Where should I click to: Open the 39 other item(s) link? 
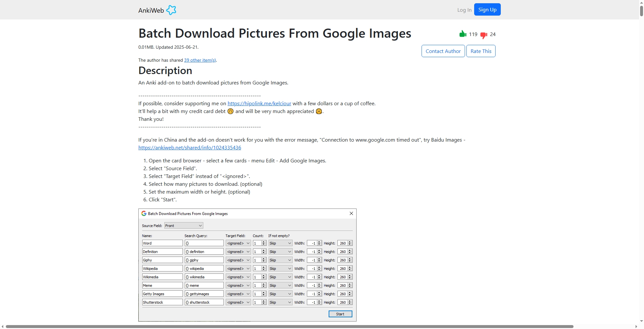200,60
